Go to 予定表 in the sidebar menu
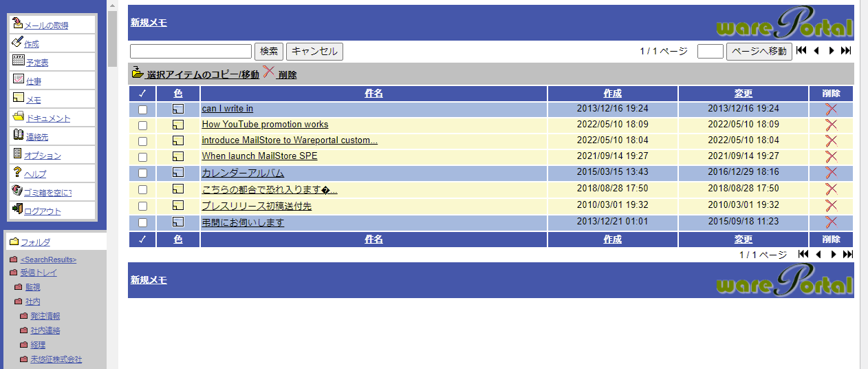 tap(37, 63)
